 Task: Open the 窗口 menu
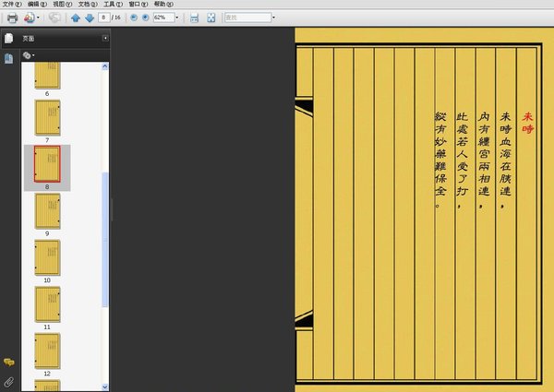pyautogui.click(x=138, y=4)
